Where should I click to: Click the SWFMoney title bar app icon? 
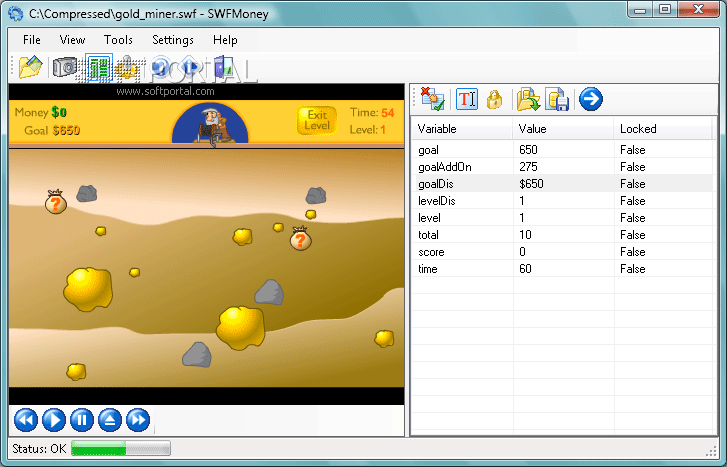pyautogui.click(x=16, y=14)
